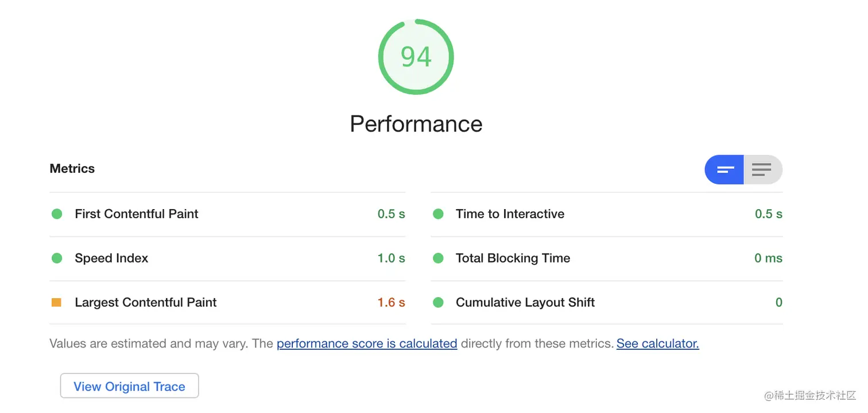Click green dot beside First Contentful Paint
Image resolution: width=868 pixels, height=413 pixels.
pos(57,214)
